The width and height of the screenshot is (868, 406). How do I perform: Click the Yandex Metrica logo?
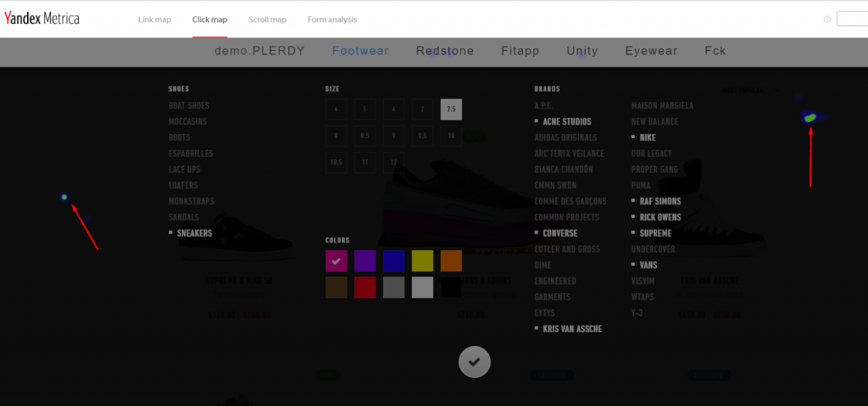click(x=42, y=19)
